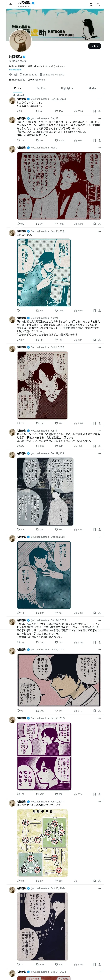
Task: Expand options for the Apr 24 post
Action: pyautogui.click(x=100, y=318)
